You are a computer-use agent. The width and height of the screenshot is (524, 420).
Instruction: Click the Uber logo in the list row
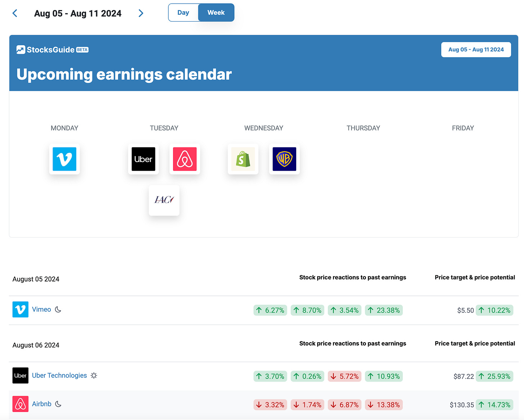click(21, 375)
